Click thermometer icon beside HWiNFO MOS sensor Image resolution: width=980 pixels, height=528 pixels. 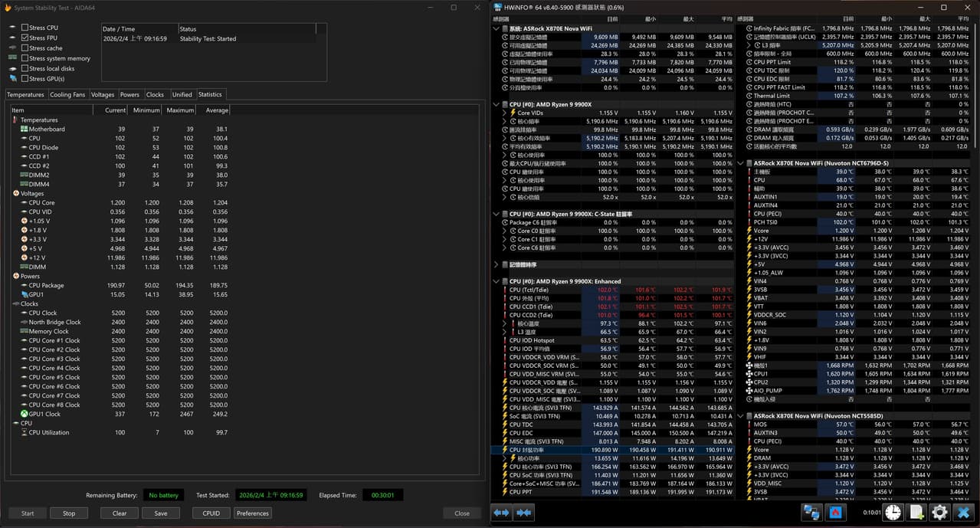pos(749,424)
